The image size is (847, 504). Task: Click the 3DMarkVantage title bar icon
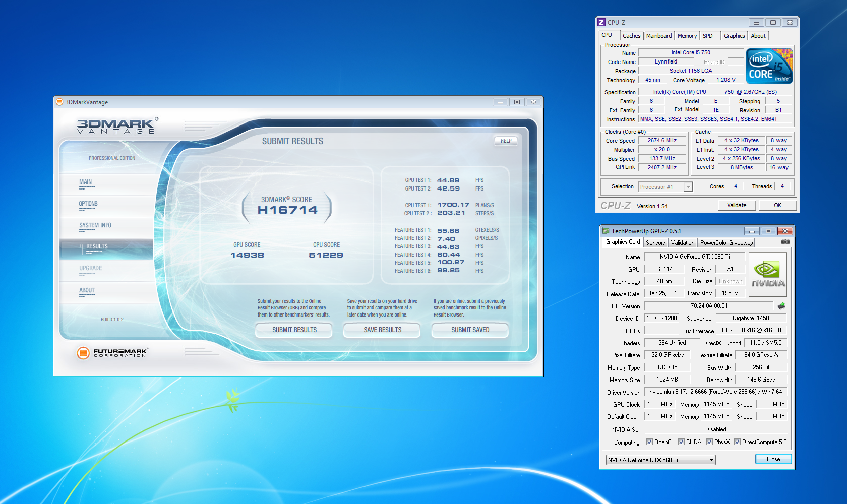click(59, 102)
